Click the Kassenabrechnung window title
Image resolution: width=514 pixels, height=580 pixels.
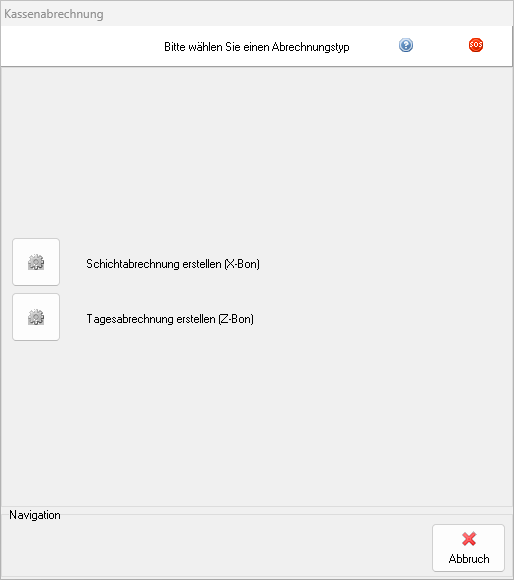coord(54,14)
